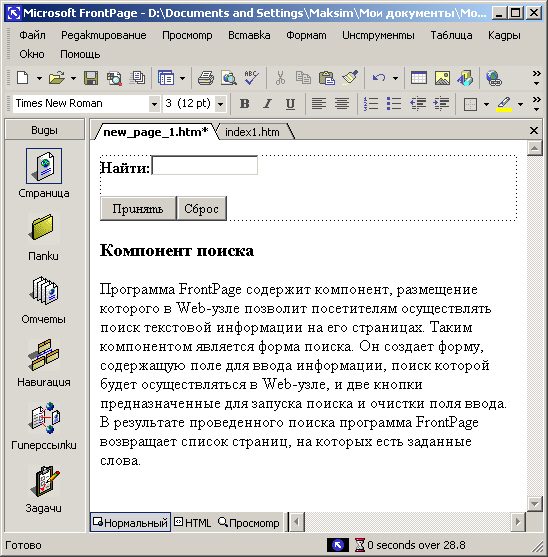The image size is (548, 557).
Task: Click the Borders grid button
Action: click(470, 104)
